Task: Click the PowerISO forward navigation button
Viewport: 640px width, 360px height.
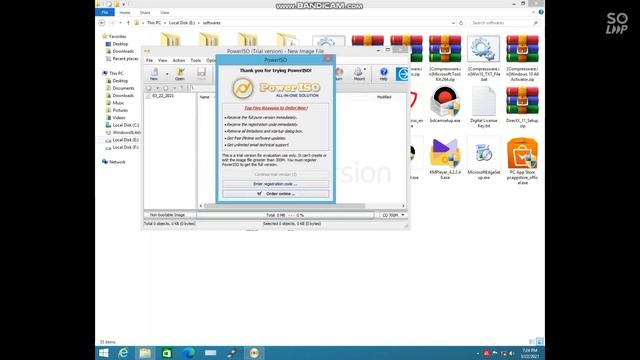Action: (x=165, y=88)
